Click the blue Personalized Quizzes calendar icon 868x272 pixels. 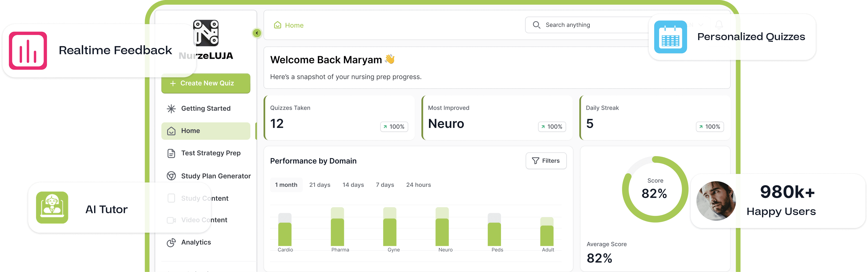coord(670,37)
